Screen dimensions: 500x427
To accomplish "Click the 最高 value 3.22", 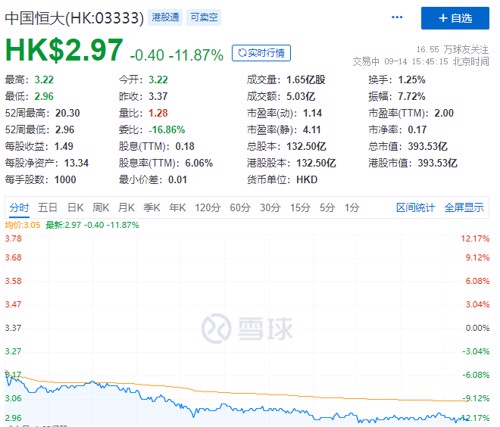I will [x=44, y=80].
